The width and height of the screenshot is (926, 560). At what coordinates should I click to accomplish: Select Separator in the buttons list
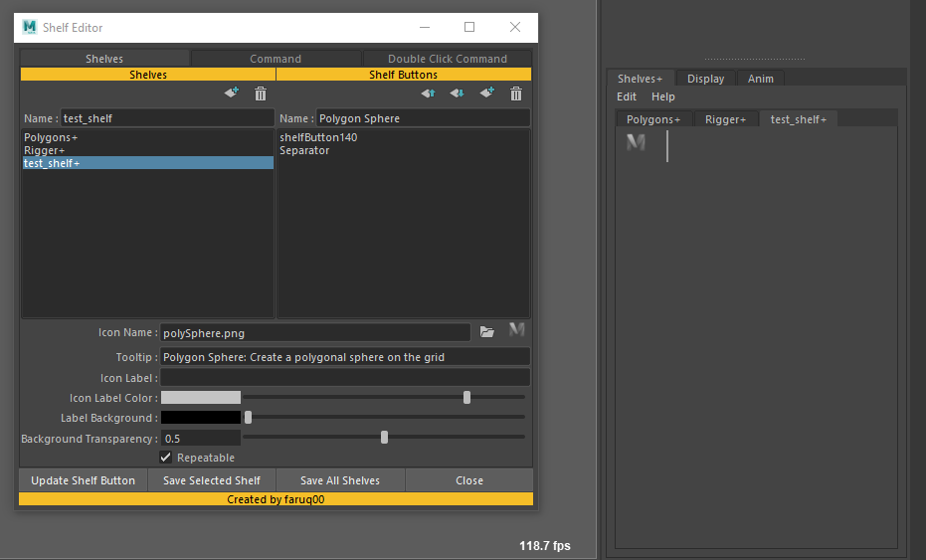(404, 150)
